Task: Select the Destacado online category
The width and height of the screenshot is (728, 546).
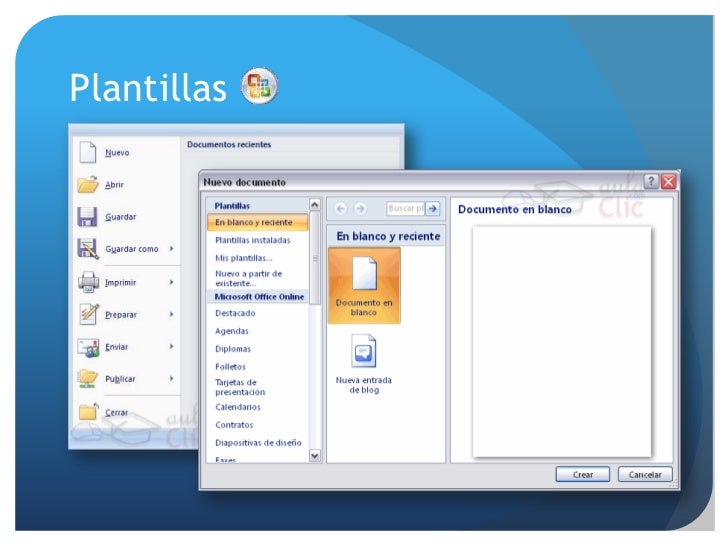Action: 235,313
